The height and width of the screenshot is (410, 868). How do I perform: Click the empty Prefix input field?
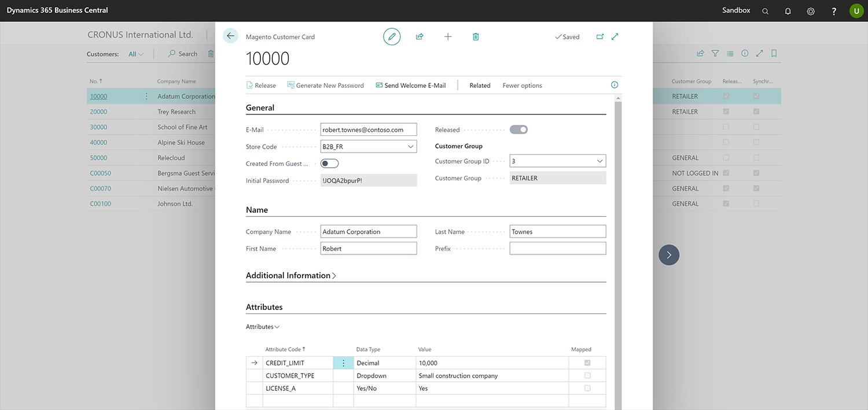[558, 249]
